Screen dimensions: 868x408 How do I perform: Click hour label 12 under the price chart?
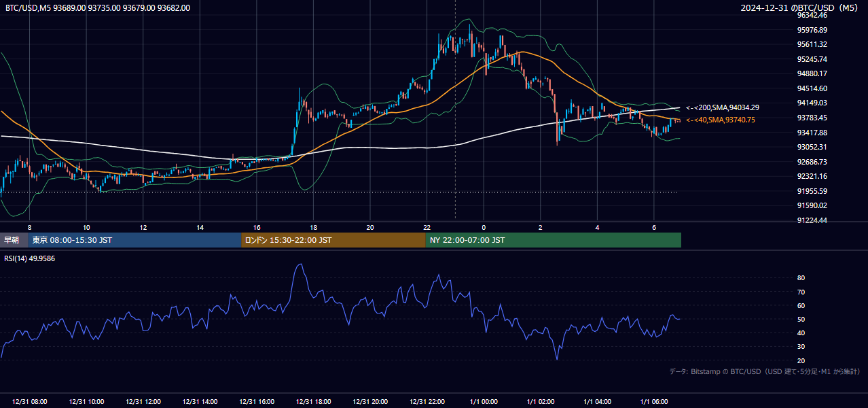[x=143, y=227]
